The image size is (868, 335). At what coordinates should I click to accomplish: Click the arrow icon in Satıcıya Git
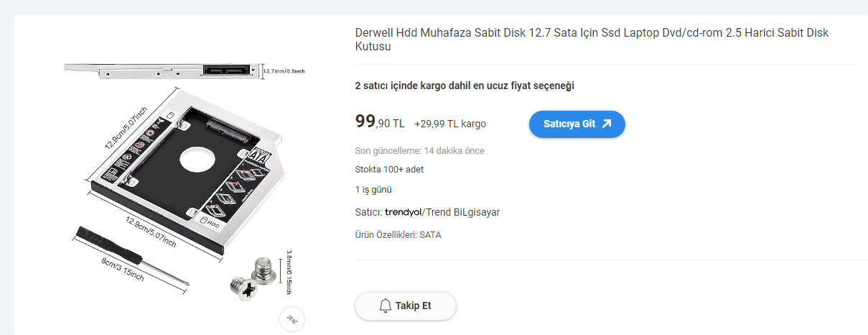607,124
